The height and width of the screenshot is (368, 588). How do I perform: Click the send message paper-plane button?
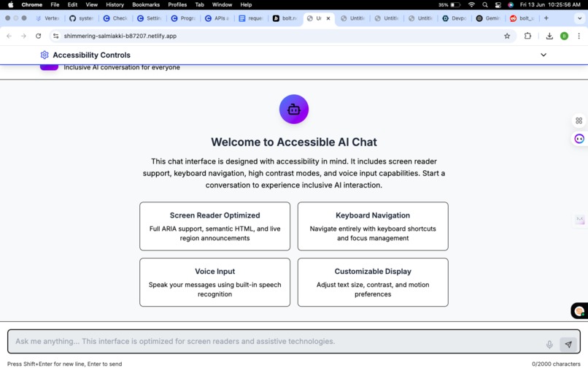coord(568,345)
